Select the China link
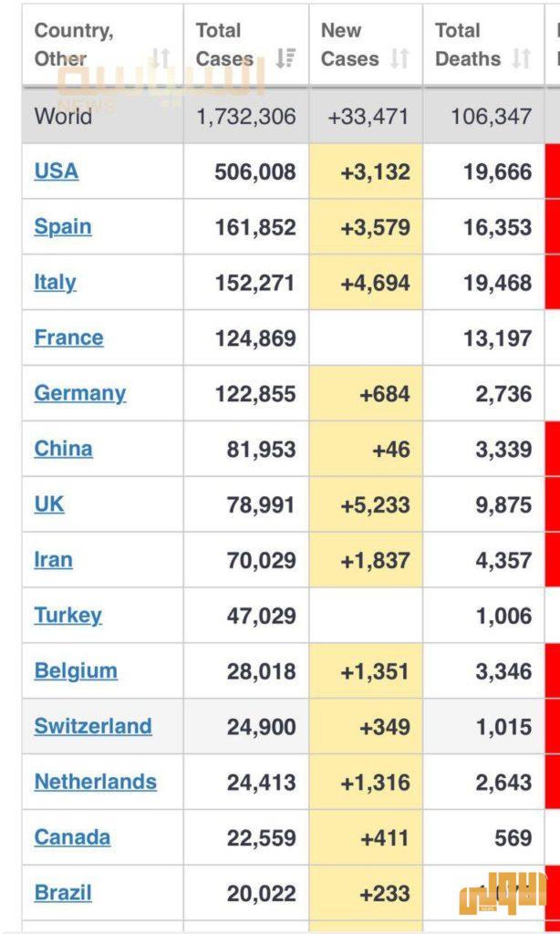Screen dimensions: 560x934 click(63, 449)
